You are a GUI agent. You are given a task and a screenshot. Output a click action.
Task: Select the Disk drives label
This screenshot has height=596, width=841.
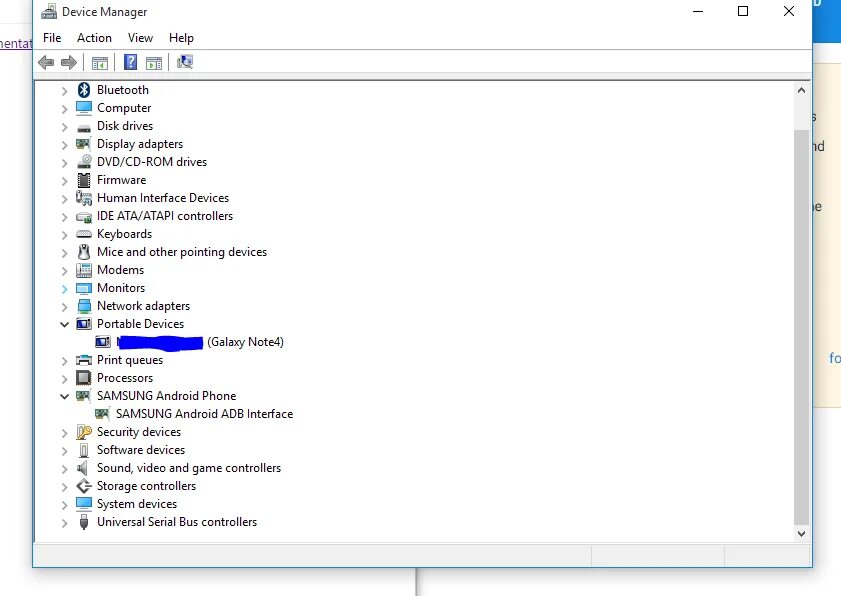point(125,126)
